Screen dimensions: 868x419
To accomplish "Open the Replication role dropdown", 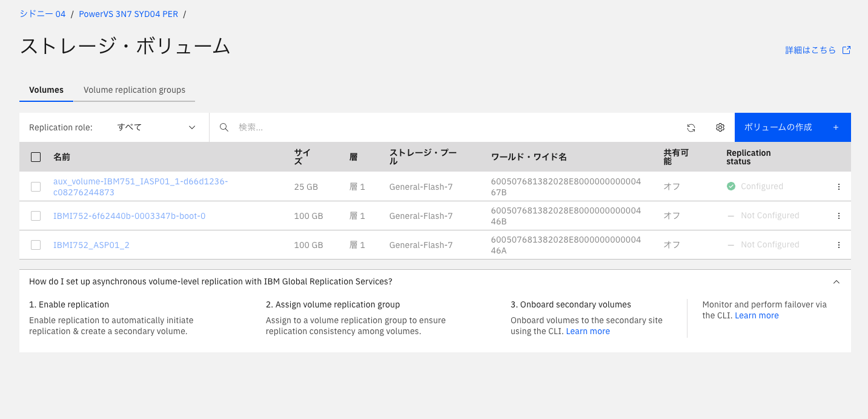I will click(156, 127).
